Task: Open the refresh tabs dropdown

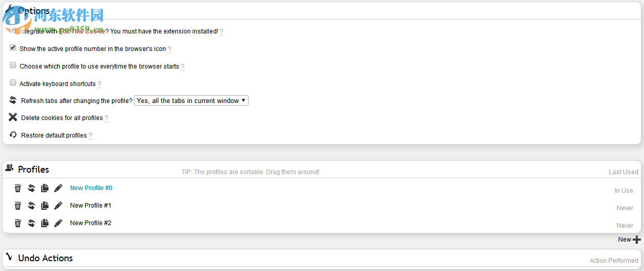Action: [x=191, y=101]
